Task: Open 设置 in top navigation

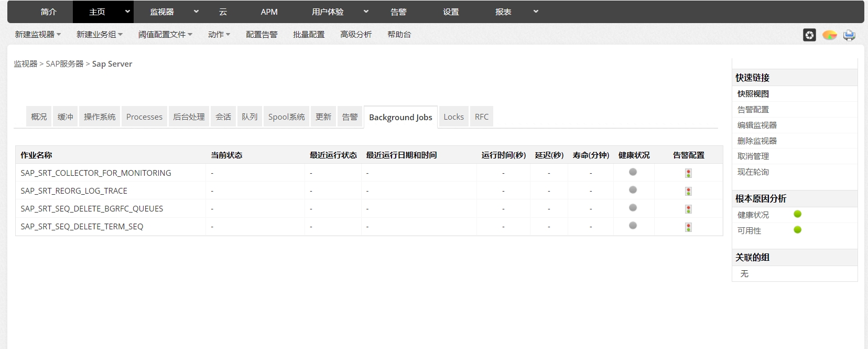Action: point(451,12)
